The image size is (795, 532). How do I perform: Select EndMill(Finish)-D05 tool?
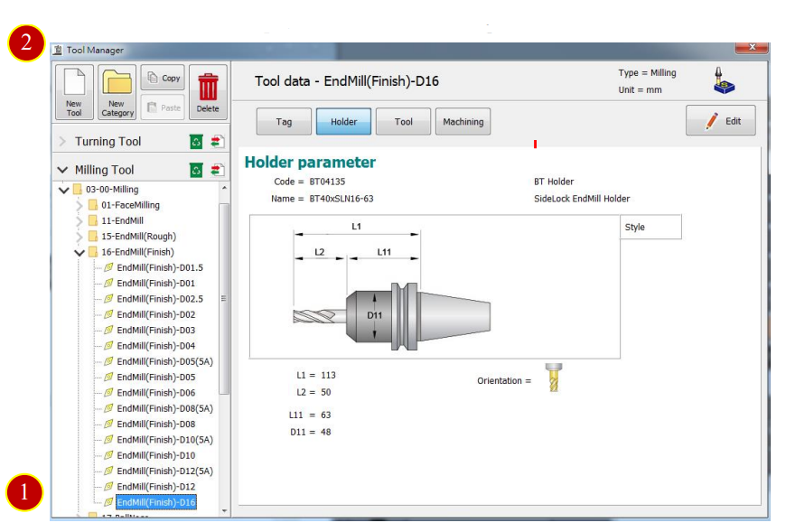(155, 378)
